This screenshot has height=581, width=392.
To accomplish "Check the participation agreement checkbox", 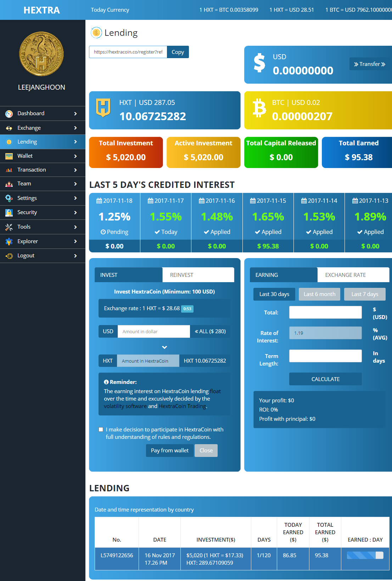I will click(x=101, y=430).
